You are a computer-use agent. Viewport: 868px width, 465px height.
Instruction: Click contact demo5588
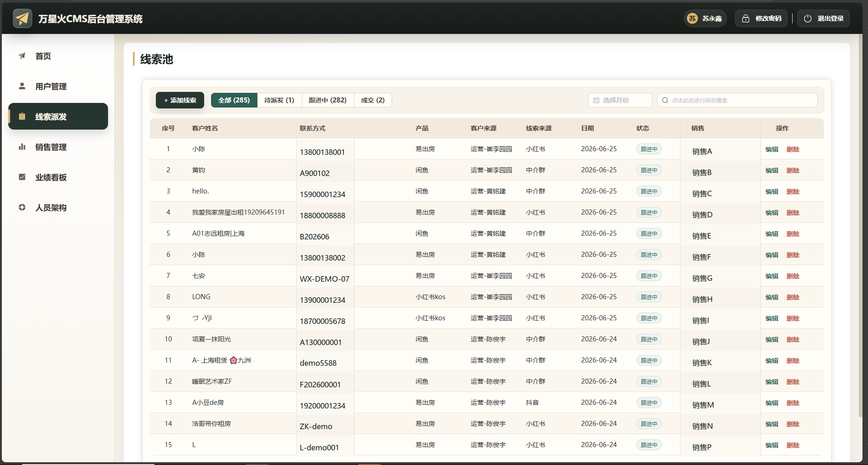click(318, 363)
